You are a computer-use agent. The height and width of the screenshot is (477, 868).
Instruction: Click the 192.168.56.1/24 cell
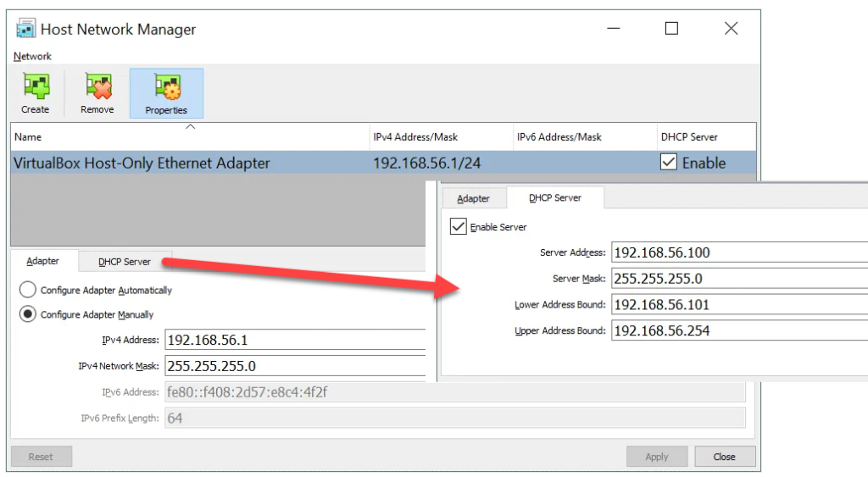[427, 163]
